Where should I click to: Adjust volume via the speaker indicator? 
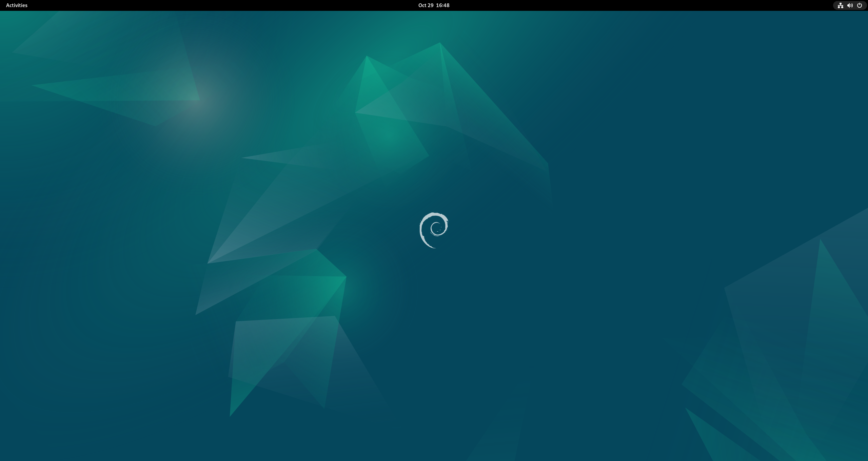click(850, 5)
